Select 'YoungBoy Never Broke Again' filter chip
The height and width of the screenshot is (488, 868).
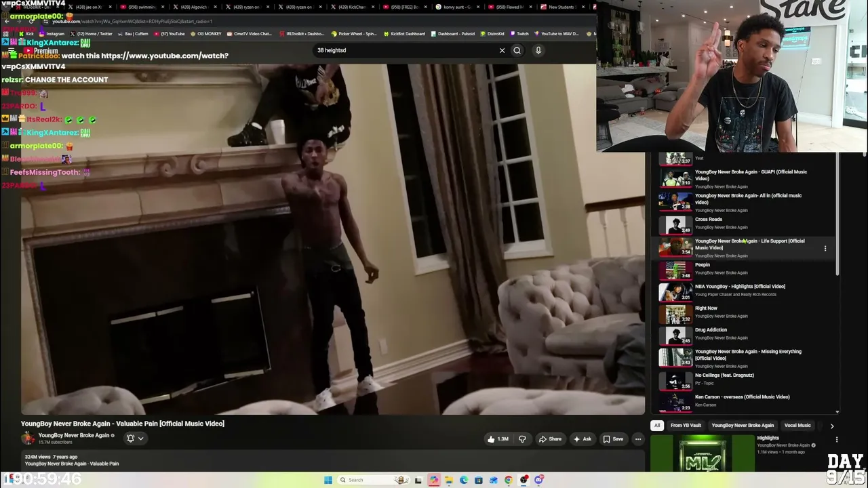tap(743, 426)
